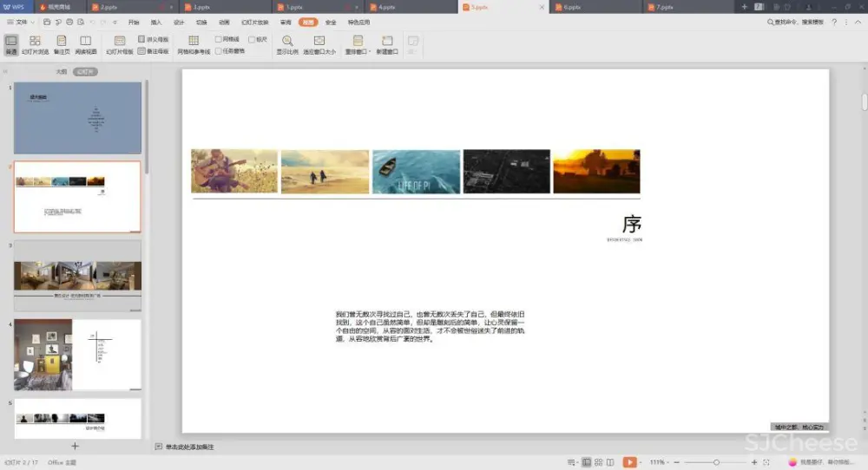868x470 pixels.
Task: Open slideshow play options arrow
Action: point(641,462)
